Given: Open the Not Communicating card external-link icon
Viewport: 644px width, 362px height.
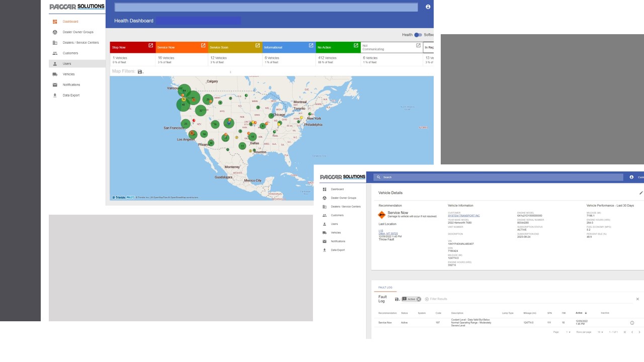Looking at the screenshot, I should [x=418, y=45].
